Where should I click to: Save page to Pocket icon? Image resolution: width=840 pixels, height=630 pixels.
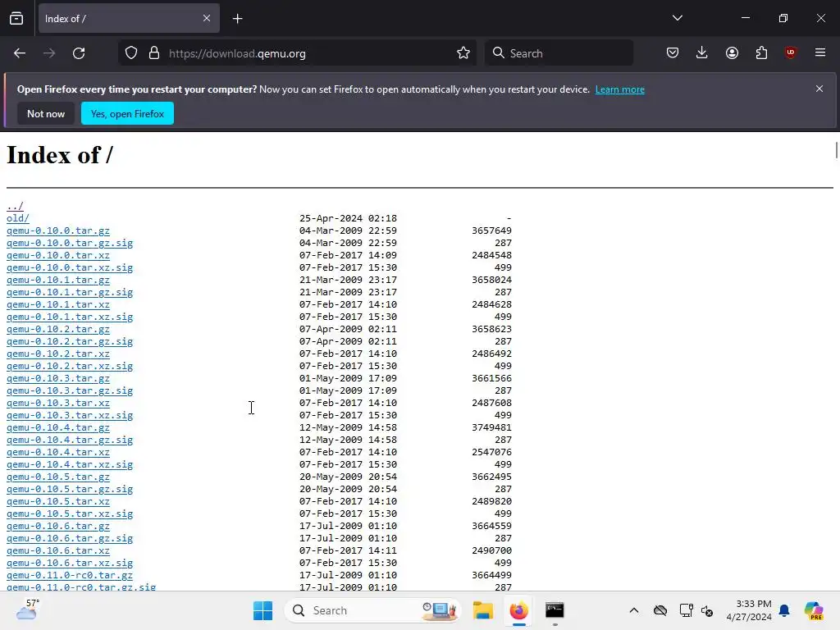point(673,52)
